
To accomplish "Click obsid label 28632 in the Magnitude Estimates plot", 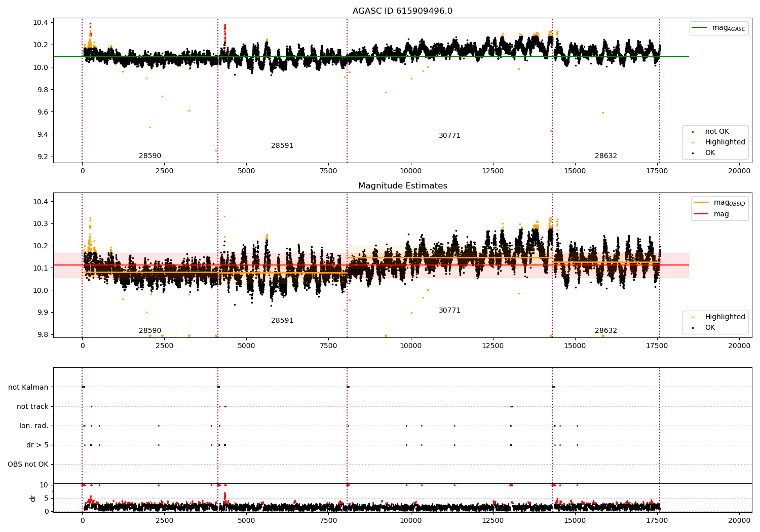I will point(606,331).
